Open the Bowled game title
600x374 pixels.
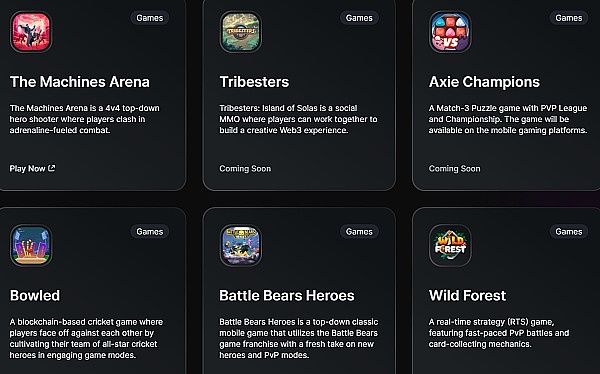click(35, 296)
